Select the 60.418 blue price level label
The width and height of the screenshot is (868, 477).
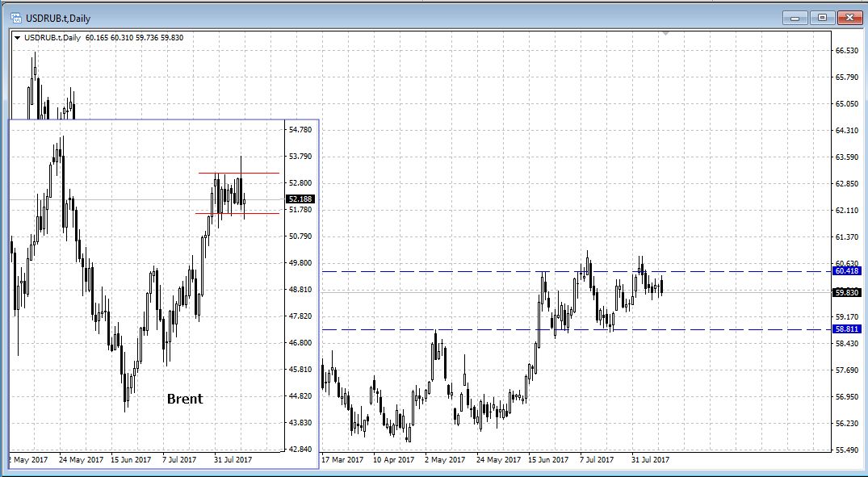tap(846, 271)
